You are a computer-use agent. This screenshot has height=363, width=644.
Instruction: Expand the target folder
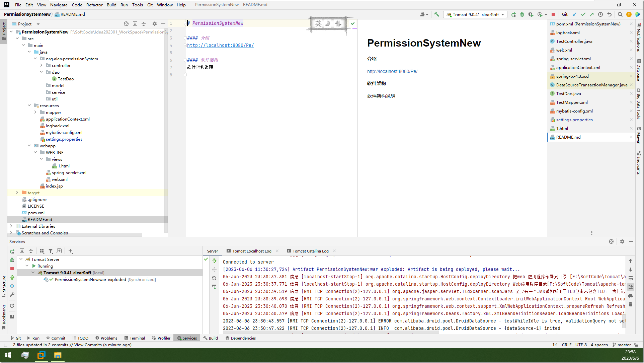click(17, 193)
